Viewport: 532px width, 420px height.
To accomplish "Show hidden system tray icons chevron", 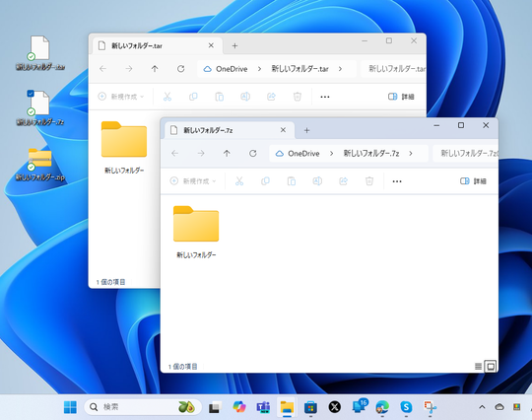I will click(x=482, y=407).
